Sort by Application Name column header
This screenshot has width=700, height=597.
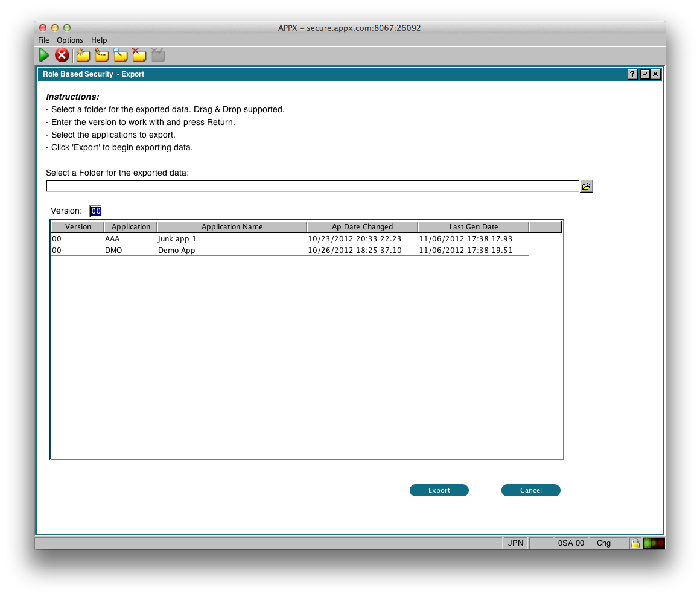pyautogui.click(x=232, y=227)
